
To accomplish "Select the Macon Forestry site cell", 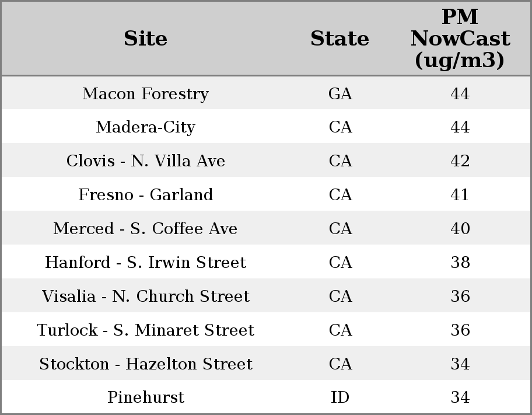I will pos(145,94).
